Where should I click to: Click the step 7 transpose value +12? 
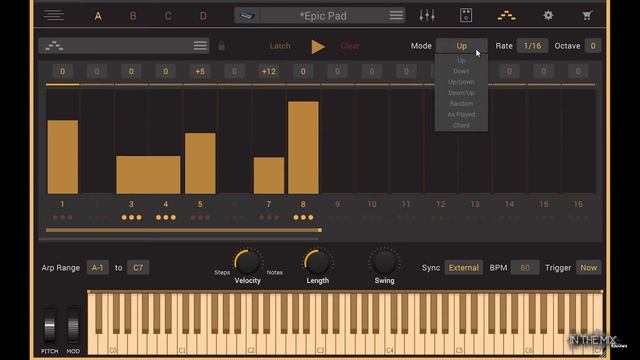[x=269, y=71]
